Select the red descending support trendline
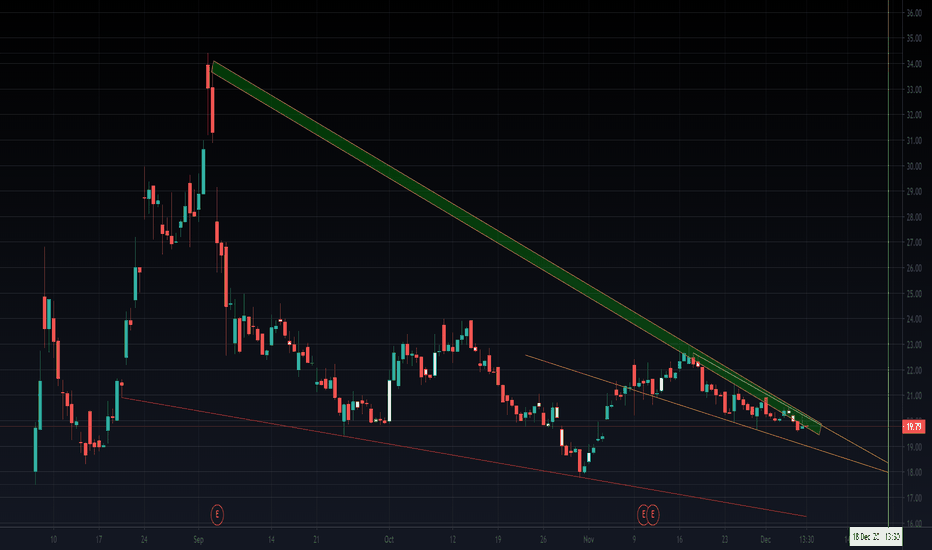932x550 pixels. point(464,457)
